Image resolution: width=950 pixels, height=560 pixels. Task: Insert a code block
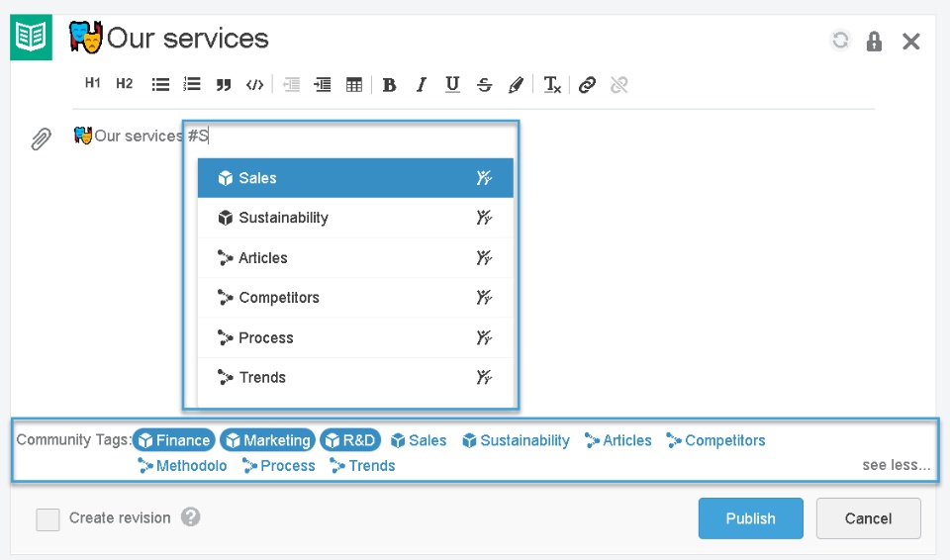tap(255, 85)
